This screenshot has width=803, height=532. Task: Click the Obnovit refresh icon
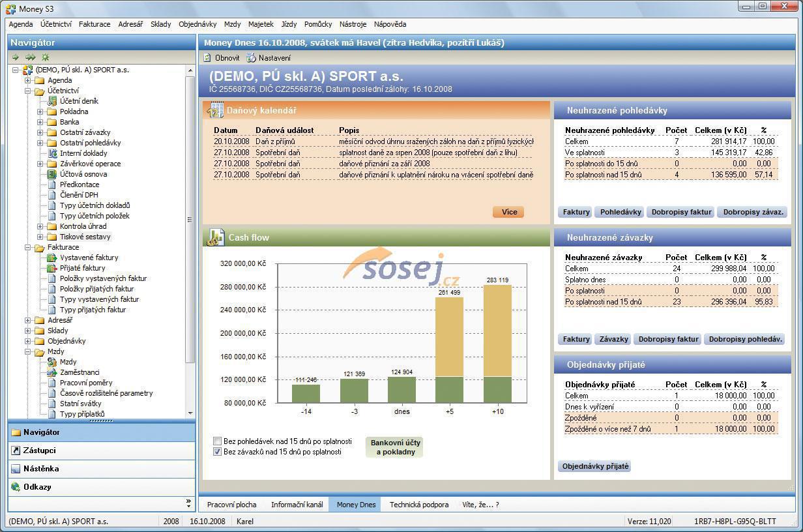click(208, 57)
